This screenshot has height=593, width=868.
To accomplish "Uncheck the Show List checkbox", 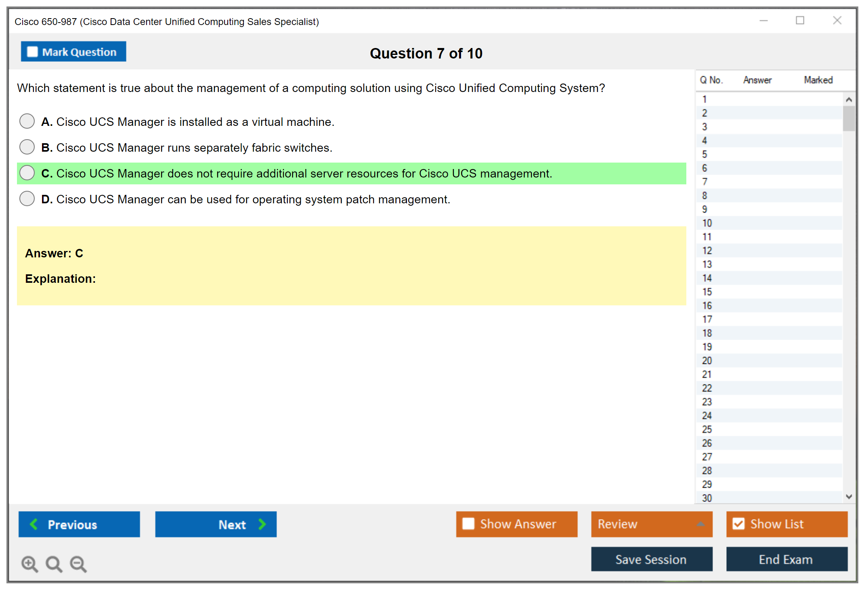I will (x=738, y=524).
